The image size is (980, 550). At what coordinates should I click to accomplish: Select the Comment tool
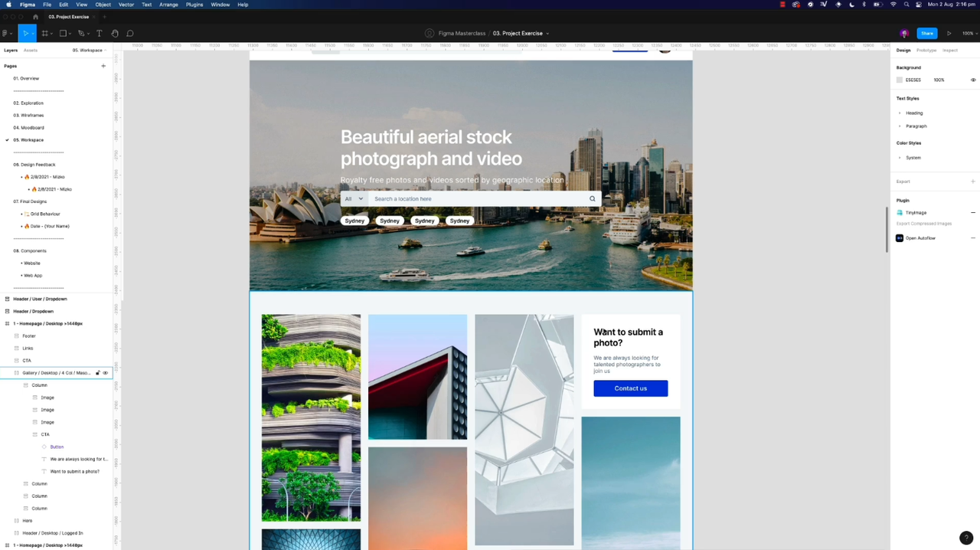(x=130, y=33)
